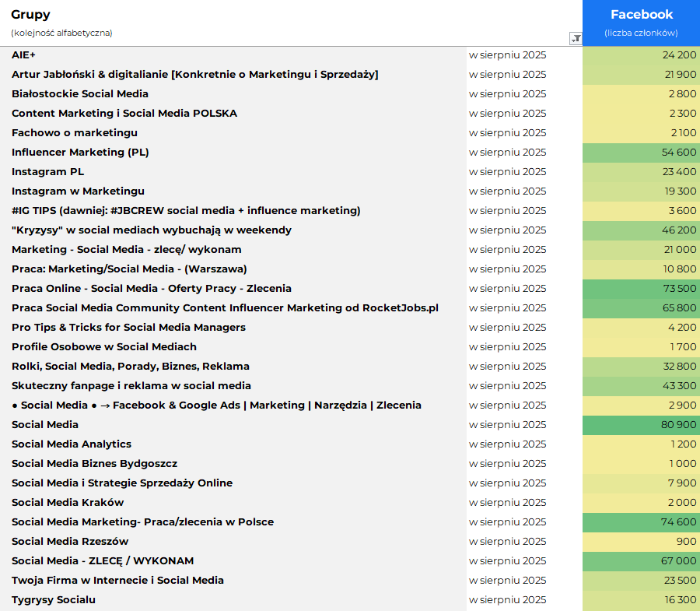The width and height of the screenshot is (700, 611).
Task: Select the 900 members cell for Social Media Rzeszów
Action: point(641,542)
